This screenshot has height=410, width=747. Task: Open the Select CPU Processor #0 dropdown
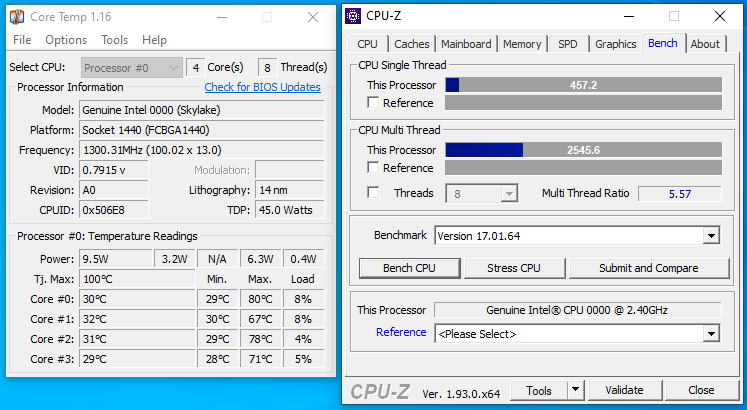(132, 67)
